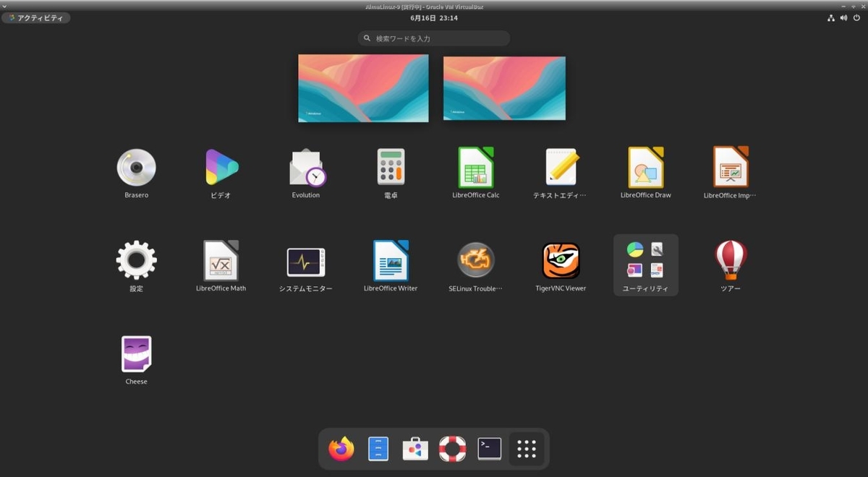868x477 pixels.
Task: Open the network status tray icon
Action: (x=831, y=18)
